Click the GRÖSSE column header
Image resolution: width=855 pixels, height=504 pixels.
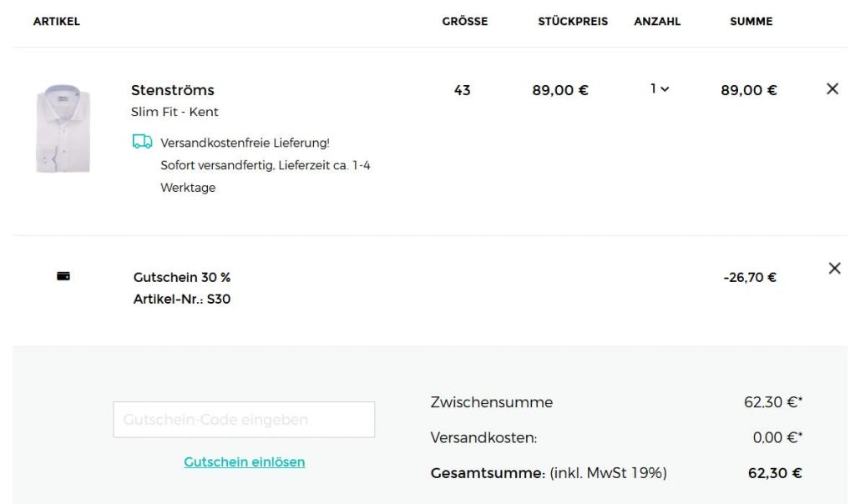click(x=464, y=22)
